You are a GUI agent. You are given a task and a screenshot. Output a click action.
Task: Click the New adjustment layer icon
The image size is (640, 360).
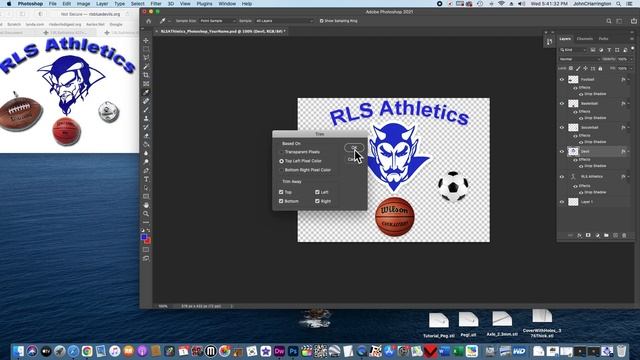coord(597,236)
